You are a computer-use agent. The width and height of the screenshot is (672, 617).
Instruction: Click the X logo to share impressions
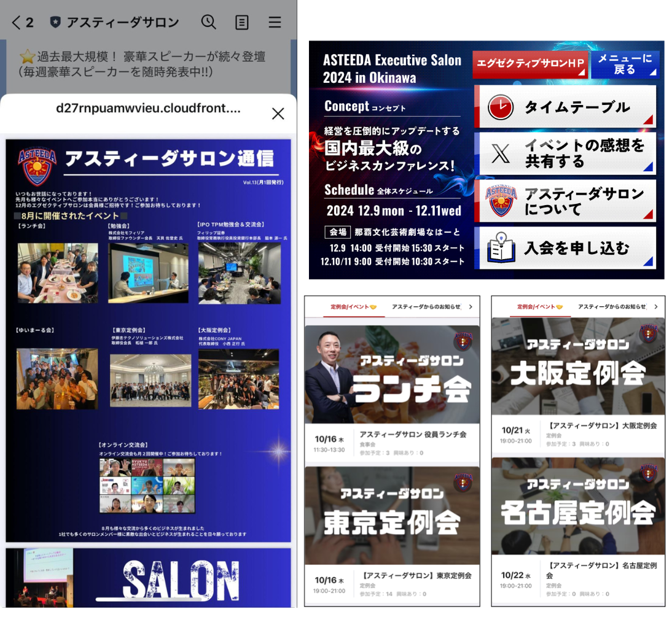tap(501, 154)
